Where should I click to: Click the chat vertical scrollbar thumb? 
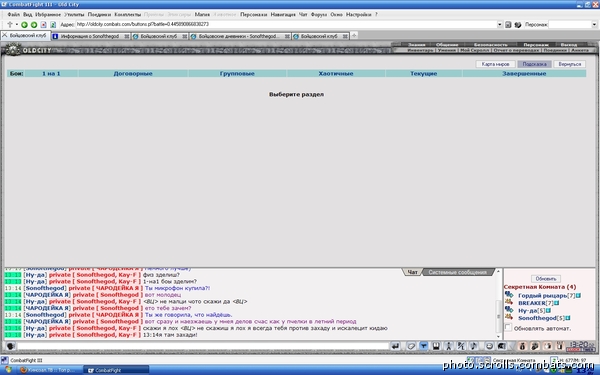pos(498,316)
